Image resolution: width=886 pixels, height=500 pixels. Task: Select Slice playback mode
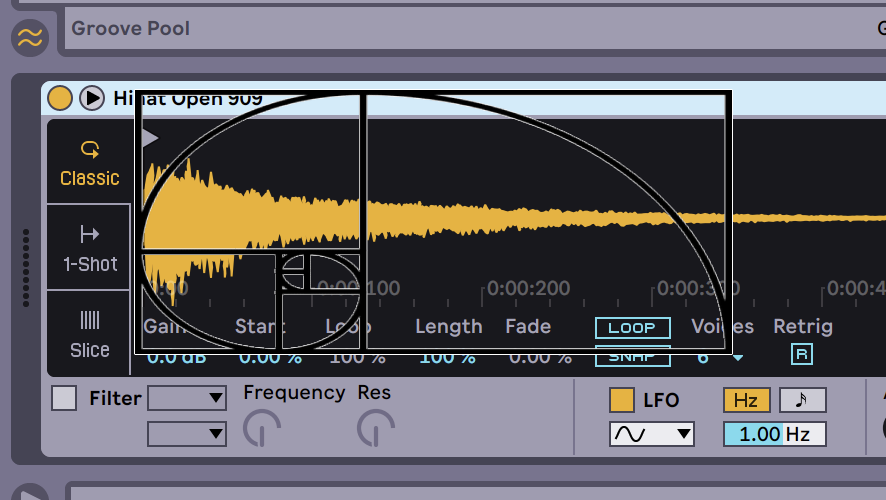(x=89, y=334)
